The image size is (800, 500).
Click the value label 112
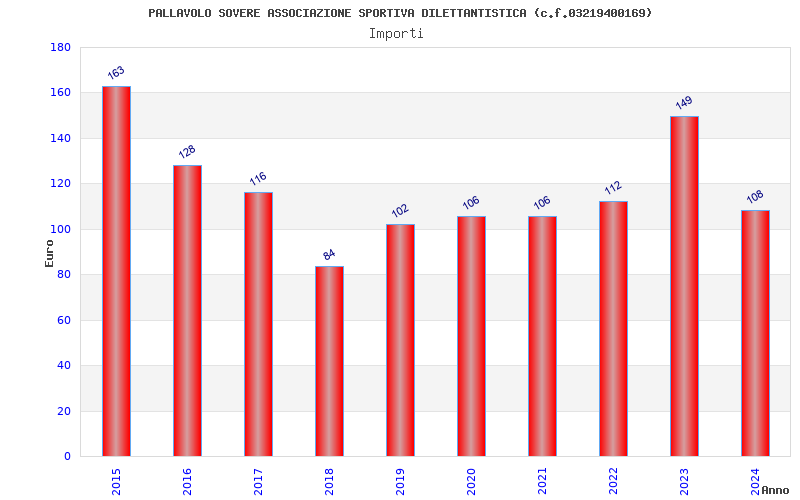613,188
